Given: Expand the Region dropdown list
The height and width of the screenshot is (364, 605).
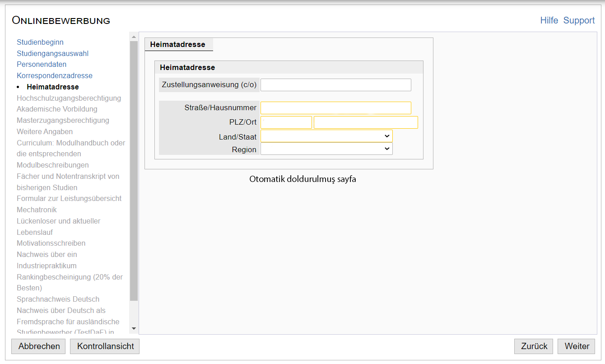Looking at the screenshot, I should tap(326, 149).
